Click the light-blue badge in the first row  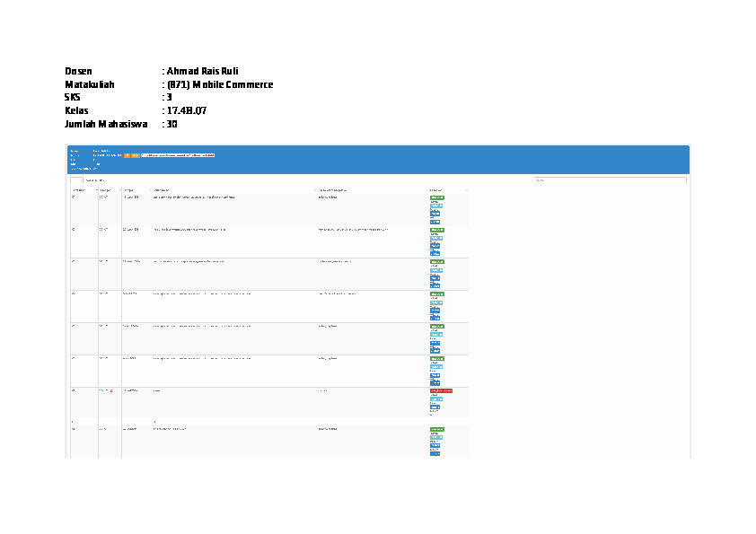436,206
